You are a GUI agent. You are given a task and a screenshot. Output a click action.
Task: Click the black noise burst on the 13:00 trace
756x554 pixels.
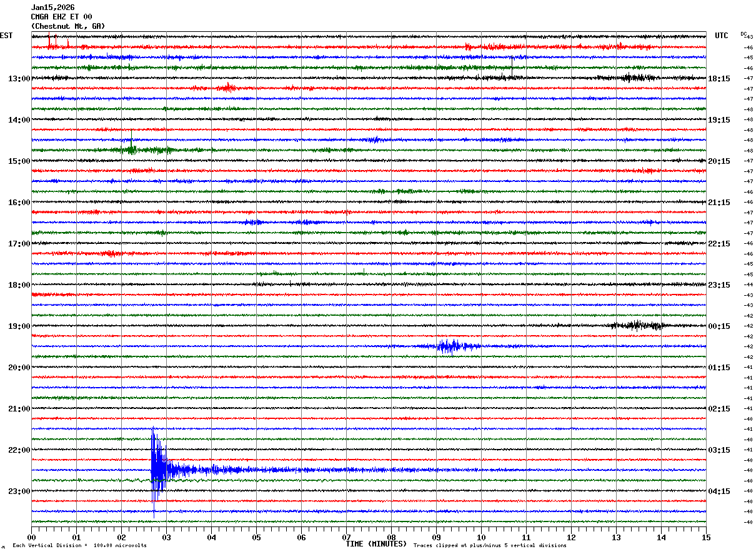click(637, 78)
